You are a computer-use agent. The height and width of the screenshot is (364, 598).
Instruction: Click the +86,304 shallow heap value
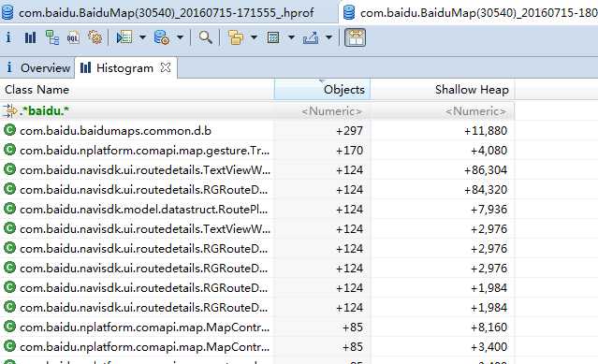tap(486, 170)
